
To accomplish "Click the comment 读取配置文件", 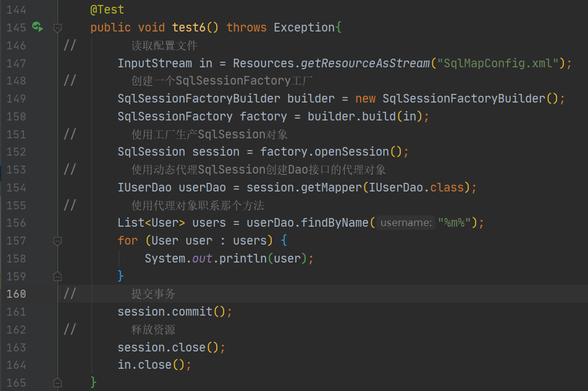I will point(164,46).
